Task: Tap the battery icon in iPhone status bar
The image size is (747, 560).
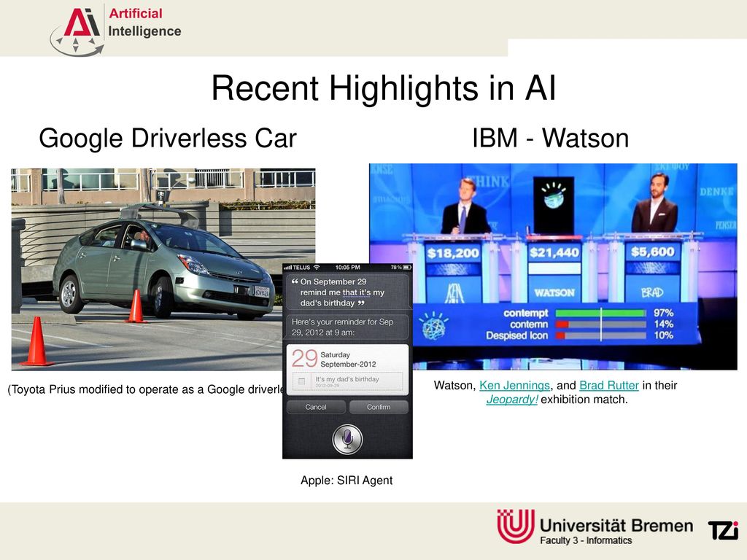Action: [407, 268]
